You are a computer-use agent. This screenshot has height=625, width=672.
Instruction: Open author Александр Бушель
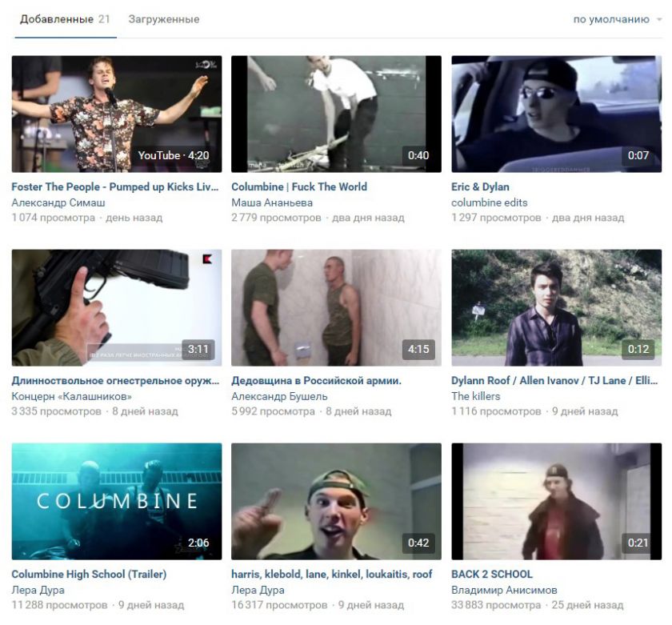(x=279, y=396)
